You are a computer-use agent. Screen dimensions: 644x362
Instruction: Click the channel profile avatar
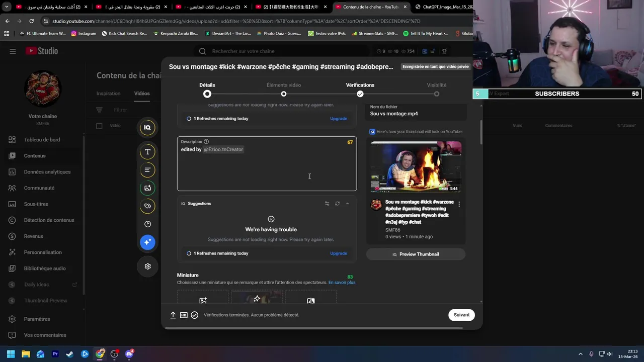tap(43, 89)
